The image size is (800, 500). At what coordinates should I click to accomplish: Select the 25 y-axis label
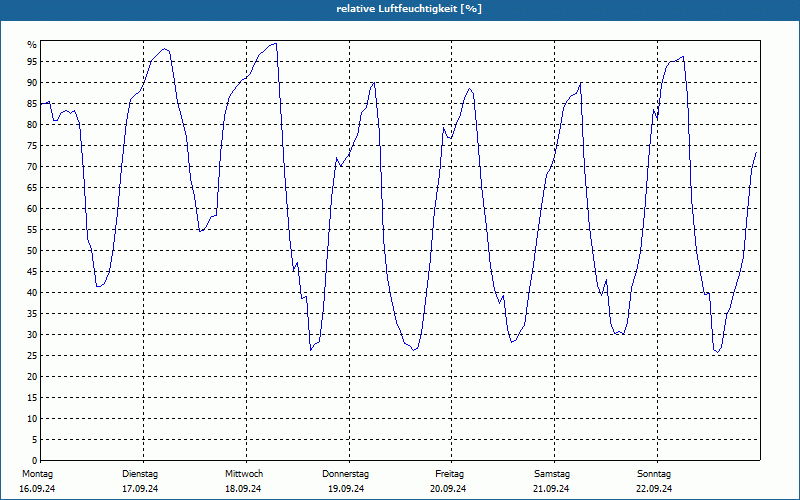coord(32,356)
